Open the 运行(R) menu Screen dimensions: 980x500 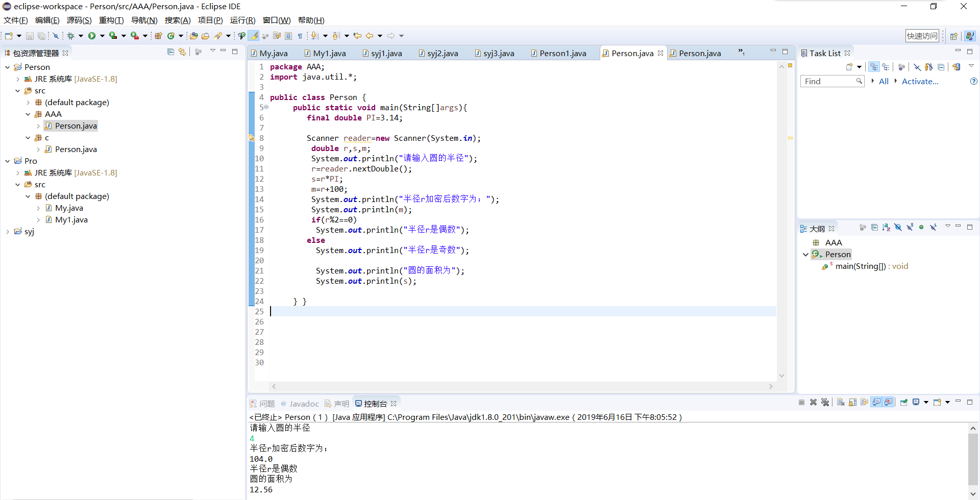[242, 20]
